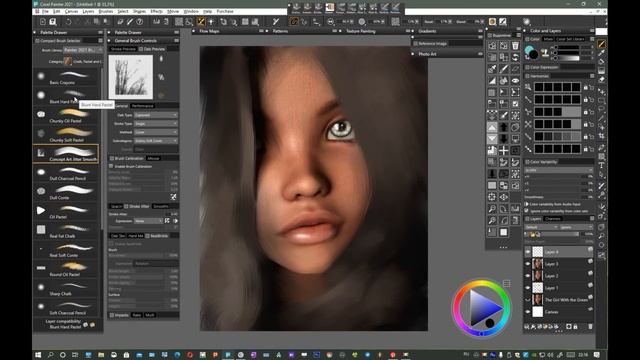The image size is (640, 360).
Task: Select the Text tool in the toolbox
Action: click(x=601, y=165)
